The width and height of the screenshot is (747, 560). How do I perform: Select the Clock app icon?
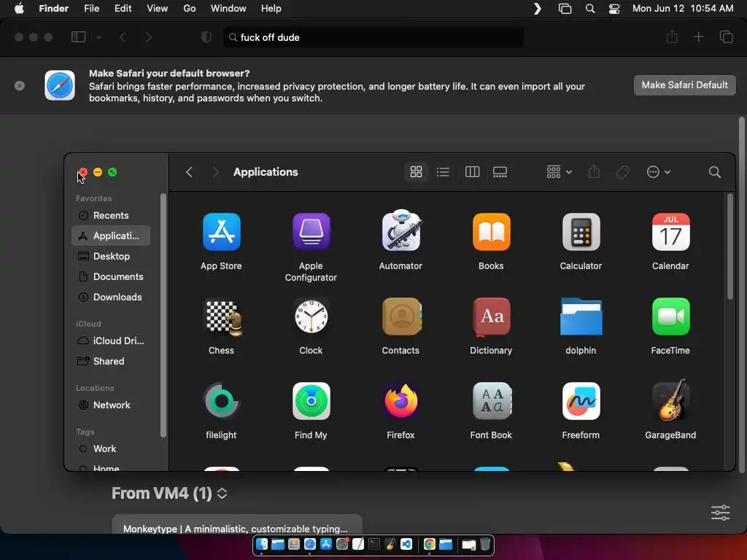coord(311,316)
